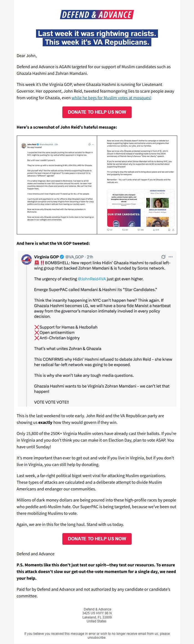Click the heart like icon showing 495
This screenshot has height=644, width=194.
click(x=139, y=230)
